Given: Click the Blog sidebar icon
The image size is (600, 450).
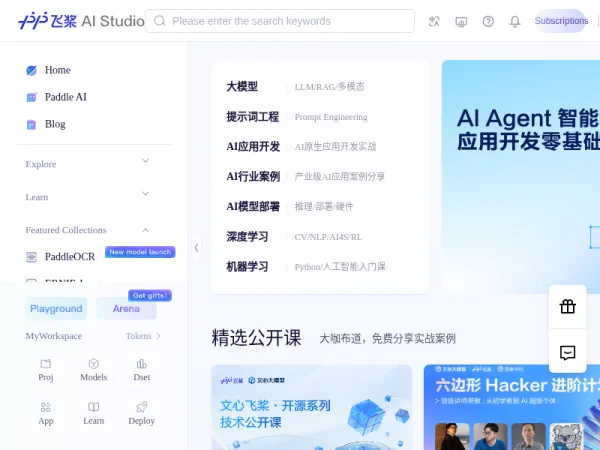Looking at the screenshot, I should [x=31, y=124].
